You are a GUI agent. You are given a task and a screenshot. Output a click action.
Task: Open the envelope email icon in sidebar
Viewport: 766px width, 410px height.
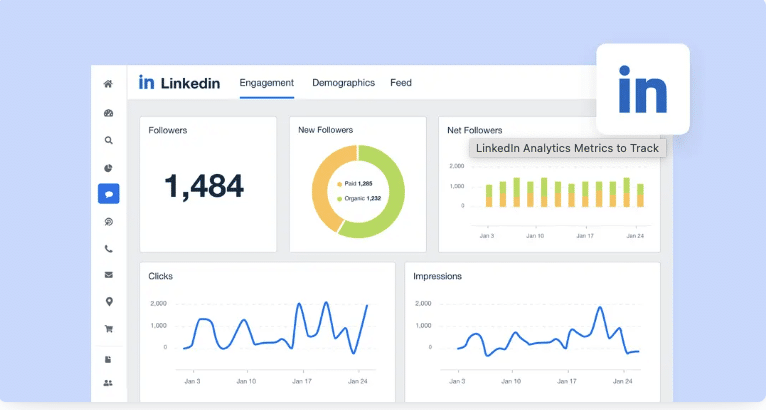point(108,275)
